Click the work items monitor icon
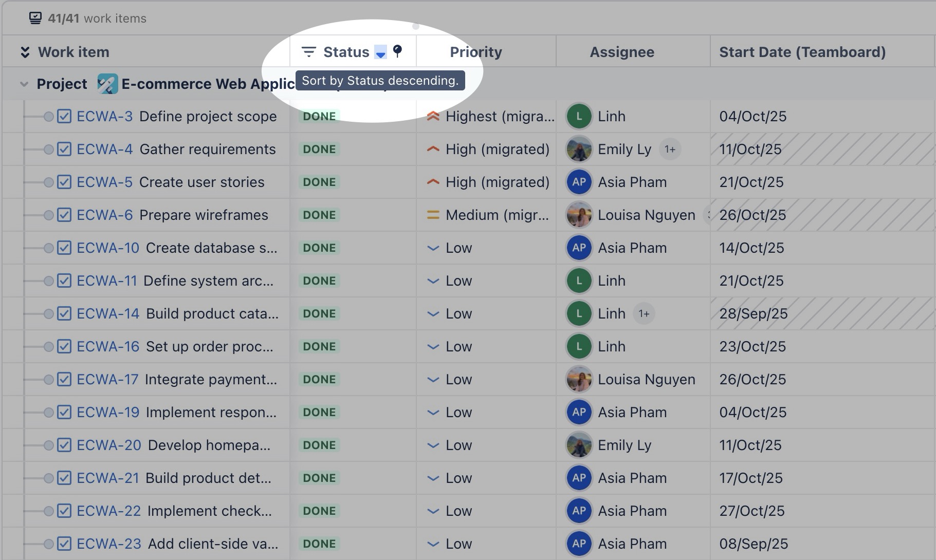 [35, 18]
